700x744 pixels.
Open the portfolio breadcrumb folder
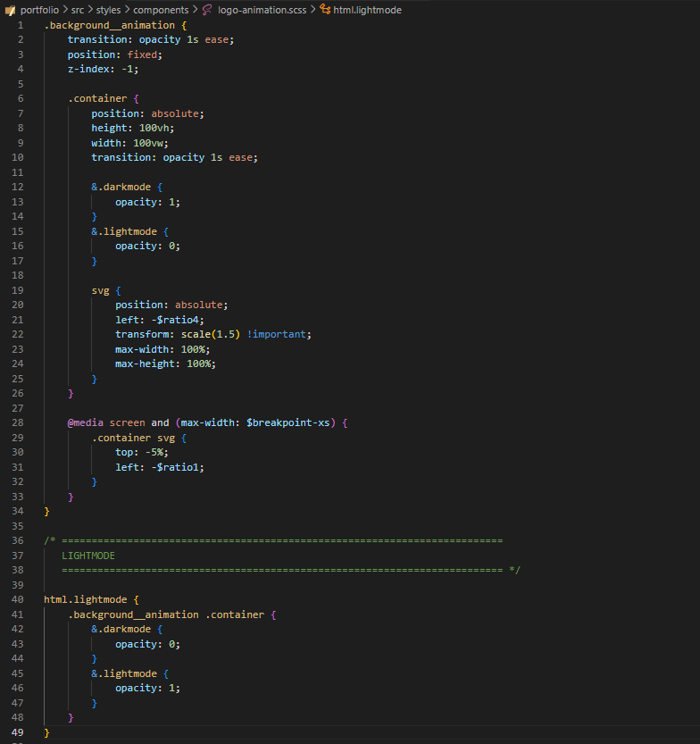click(x=39, y=10)
